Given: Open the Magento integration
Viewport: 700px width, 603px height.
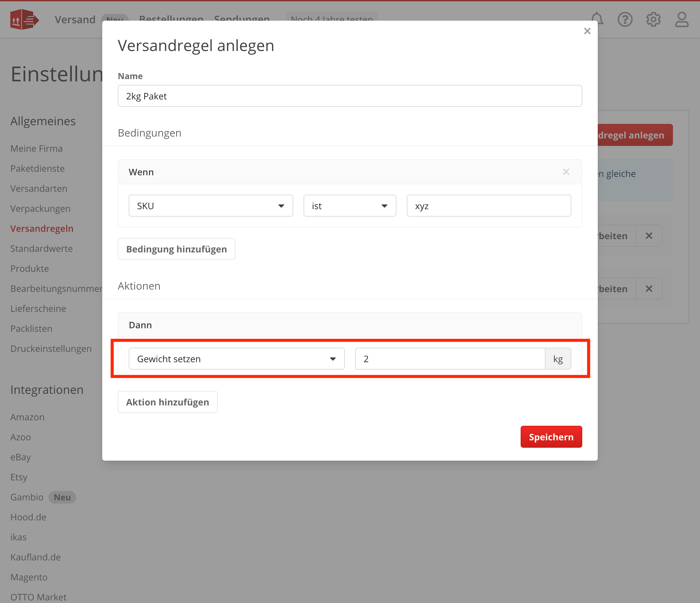Looking at the screenshot, I should coord(29,577).
